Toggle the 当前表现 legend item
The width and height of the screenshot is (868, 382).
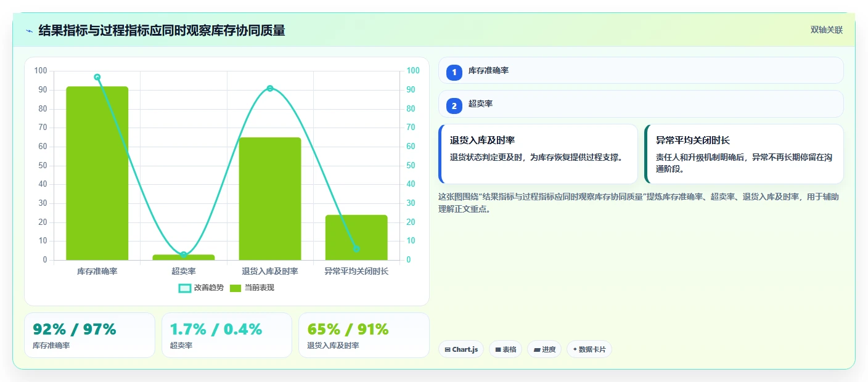tap(252, 288)
